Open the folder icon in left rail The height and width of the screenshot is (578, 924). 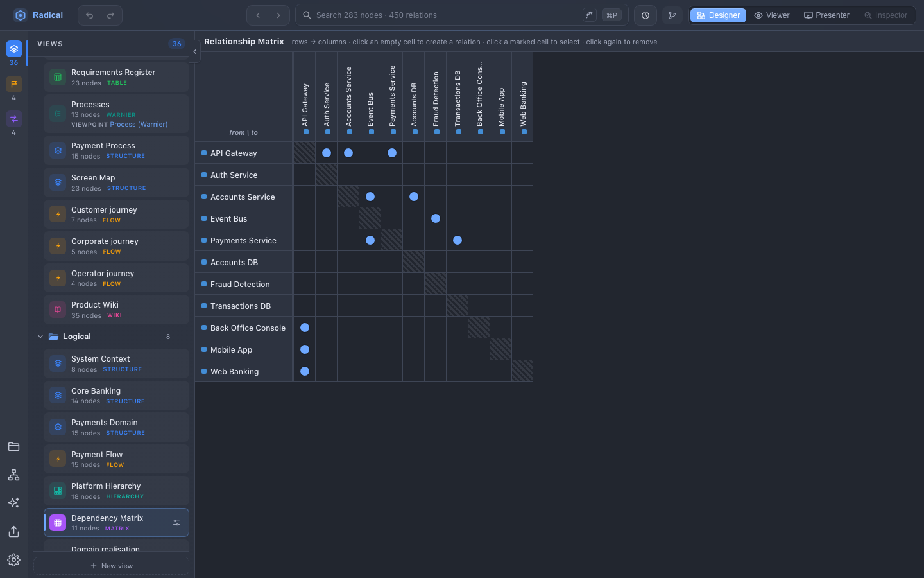pyautogui.click(x=13, y=447)
